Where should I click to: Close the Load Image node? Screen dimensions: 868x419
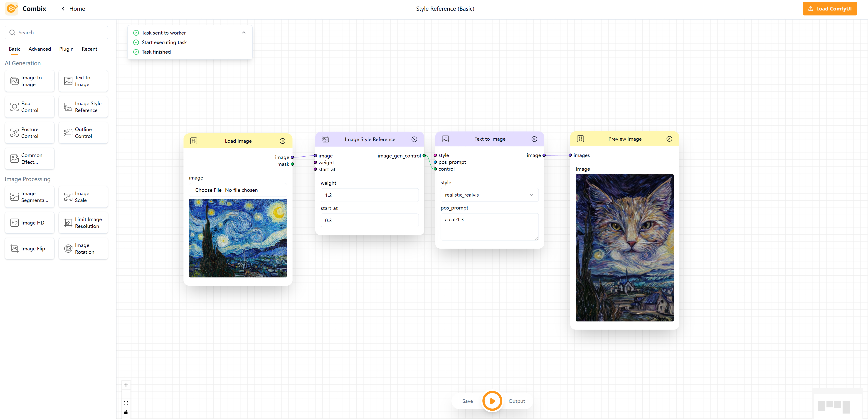283,141
